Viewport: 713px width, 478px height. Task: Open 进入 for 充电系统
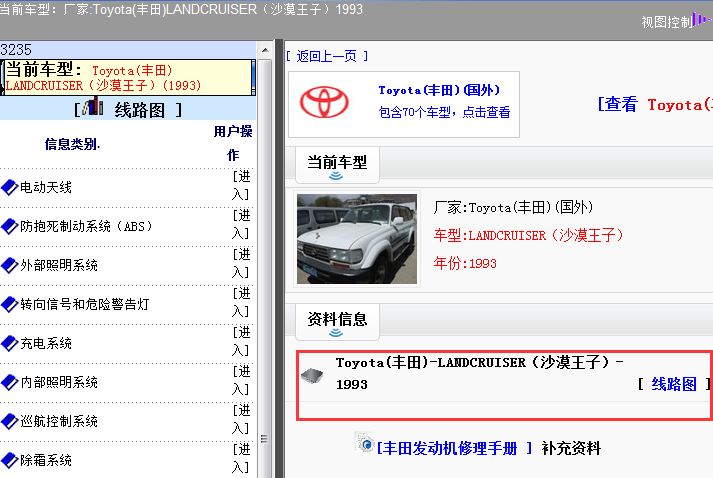click(x=241, y=342)
